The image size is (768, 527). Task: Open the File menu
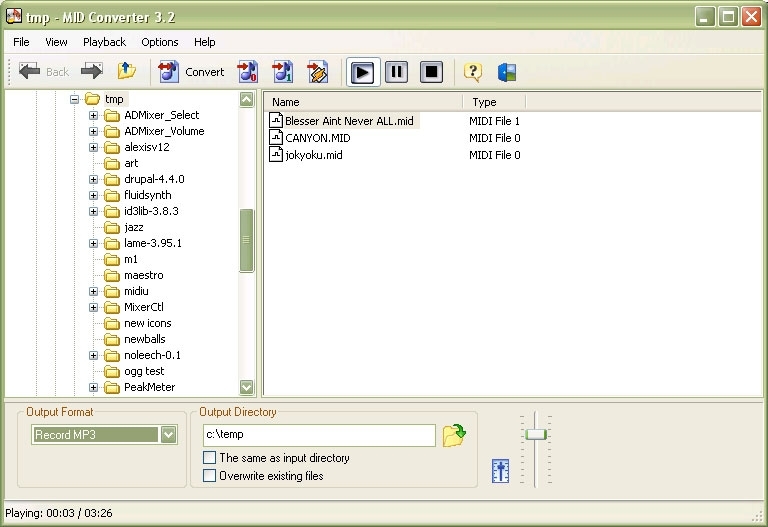coord(21,42)
